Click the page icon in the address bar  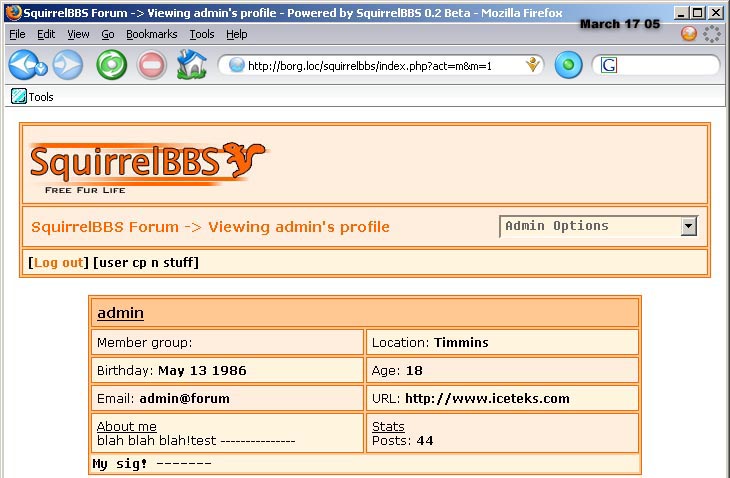click(x=237, y=65)
